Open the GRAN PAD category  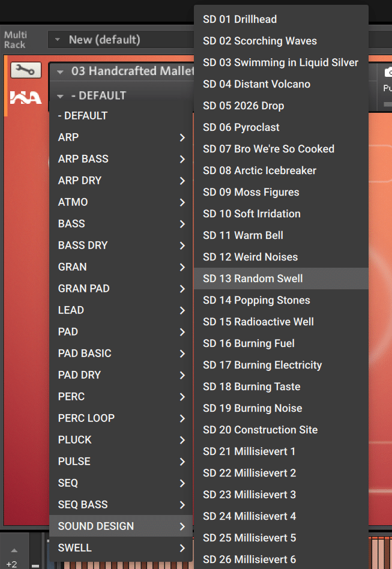pyautogui.click(x=121, y=289)
